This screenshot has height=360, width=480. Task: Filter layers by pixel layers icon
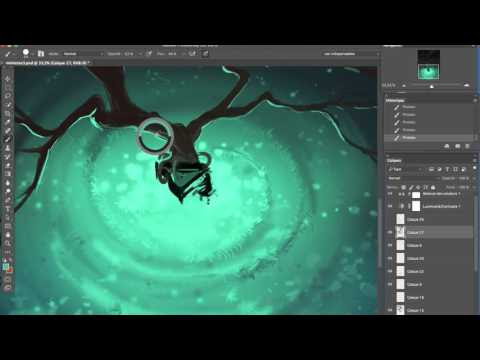pos(431,169)
